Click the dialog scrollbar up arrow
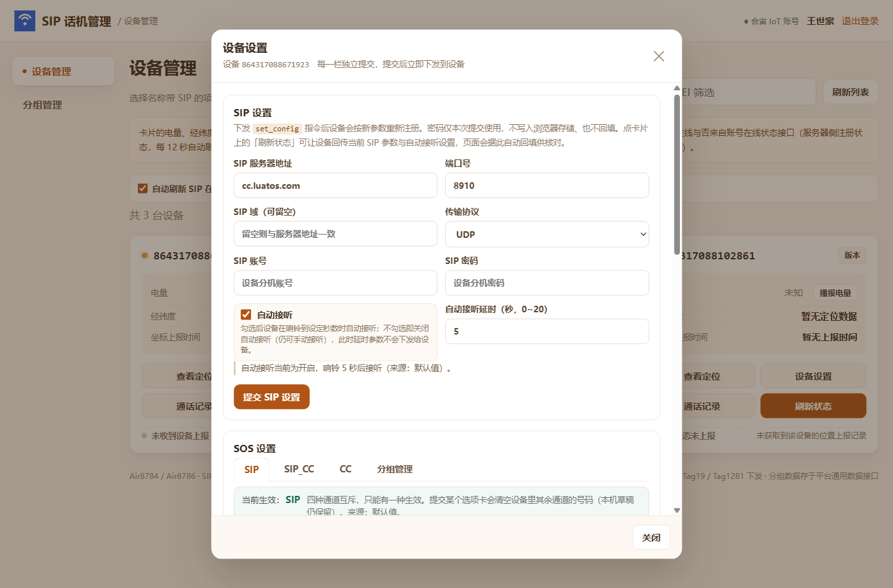The width and height of the screenshot is (893, 588). click(677, 88)
